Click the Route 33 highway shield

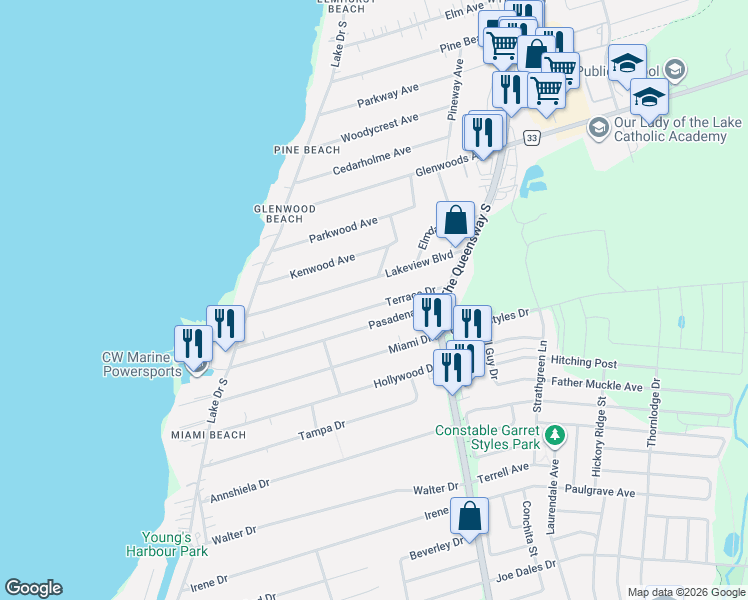pyautogui.click(x=531, y=138)
